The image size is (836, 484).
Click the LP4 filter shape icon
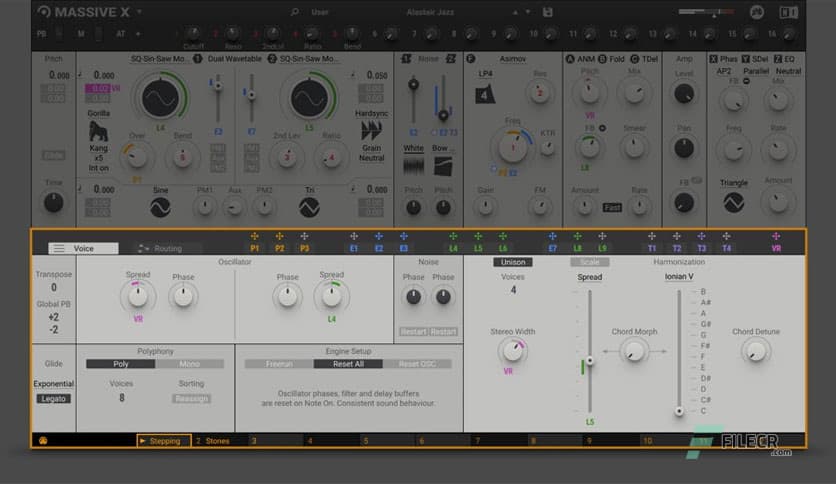click(485, 94)
